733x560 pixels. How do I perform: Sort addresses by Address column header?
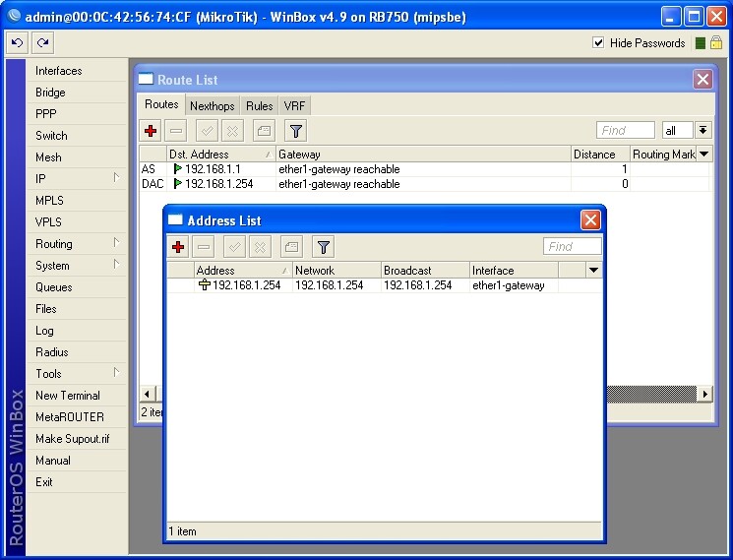pos(243,271)
